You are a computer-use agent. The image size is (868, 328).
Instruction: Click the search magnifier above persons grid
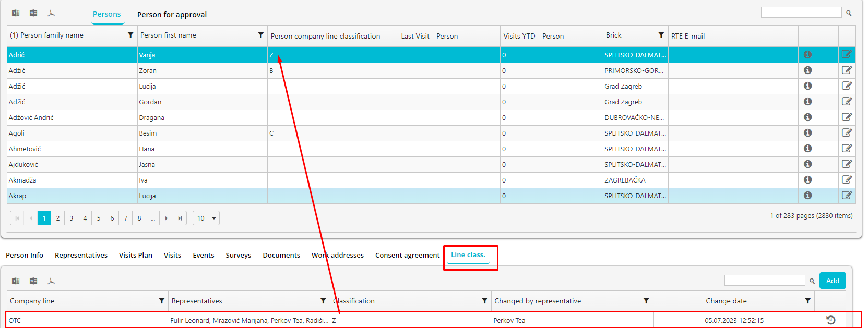(x=849, y=13)
